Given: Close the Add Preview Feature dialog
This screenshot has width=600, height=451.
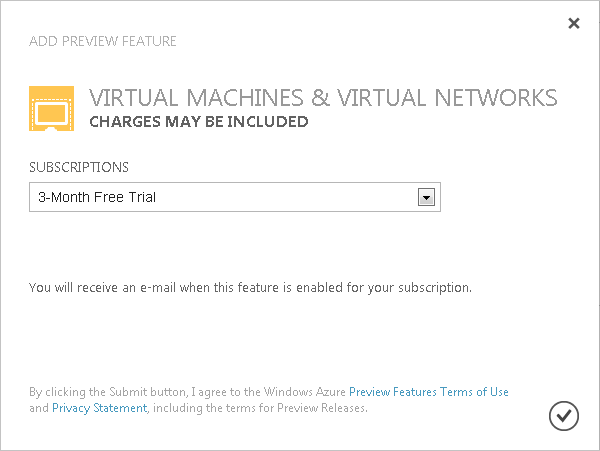Looking at the screenshot, I should click(573, 23).
